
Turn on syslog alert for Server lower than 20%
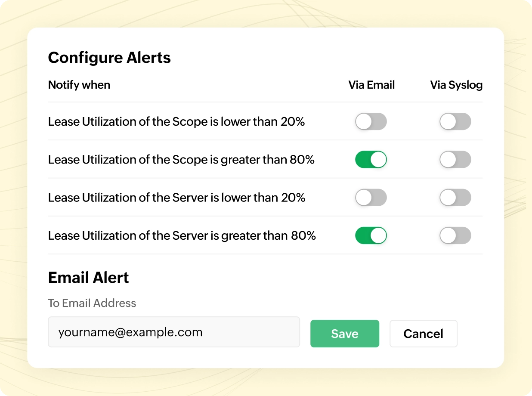pos(455,198)
